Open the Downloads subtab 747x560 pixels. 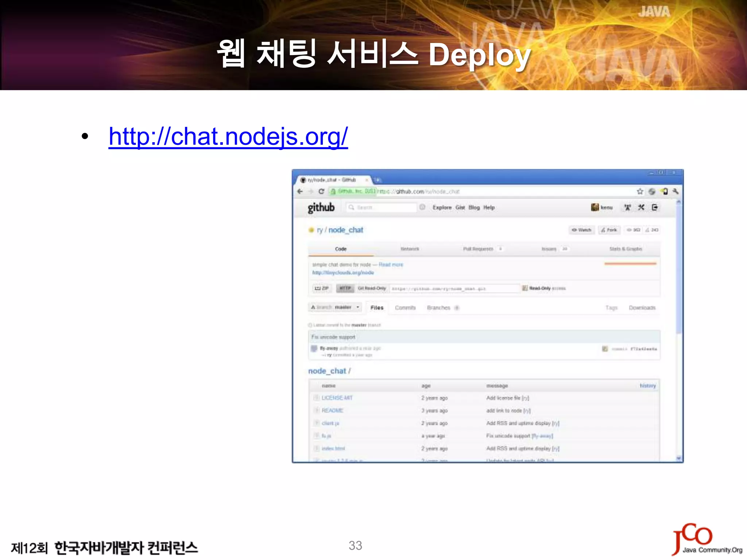pyautogui.click(x=642, y=308)
